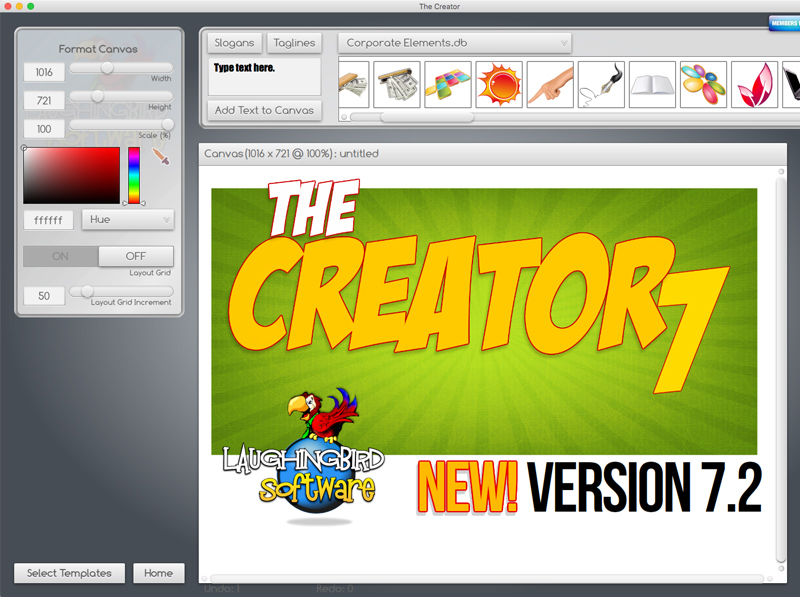The height and width of the screenshot is (600, 800).
Task: Click the canvas width field showing 1016
Action: coord(44,72)
